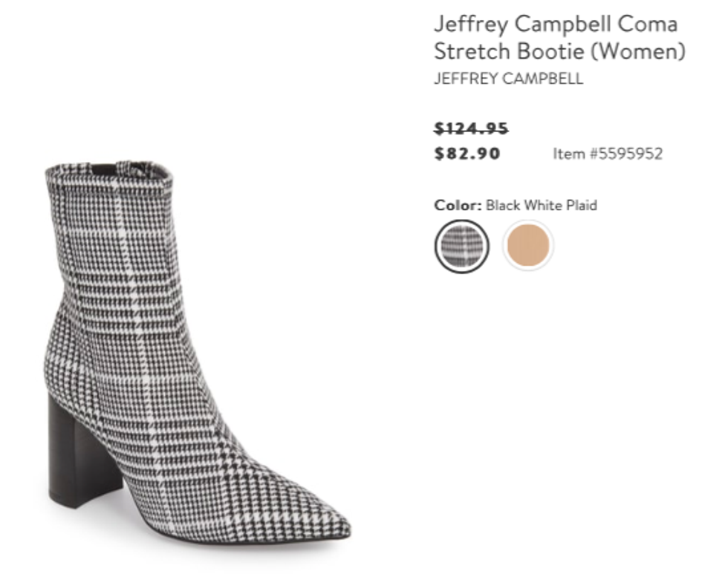
Task: Click the crossed-out original price $124.95
Action: click(471, 128)
